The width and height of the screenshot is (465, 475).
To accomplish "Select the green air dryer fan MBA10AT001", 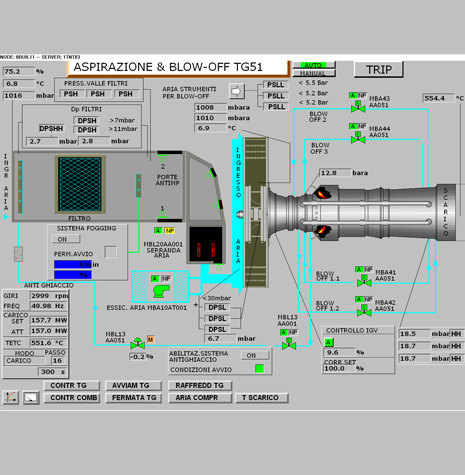I will [x=161, y=291].
